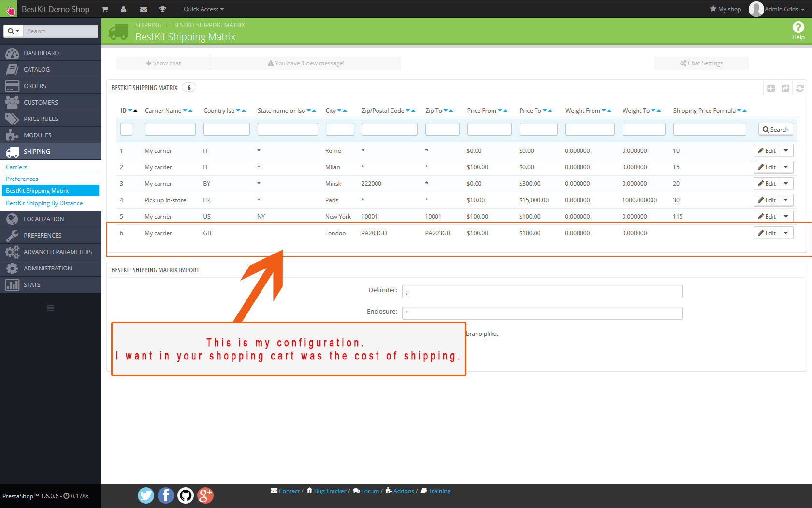Image resolution: width=812 pixels, height=508 pixels.
Task: Open Bug Tracker footer link
Action: coord(326,491)
